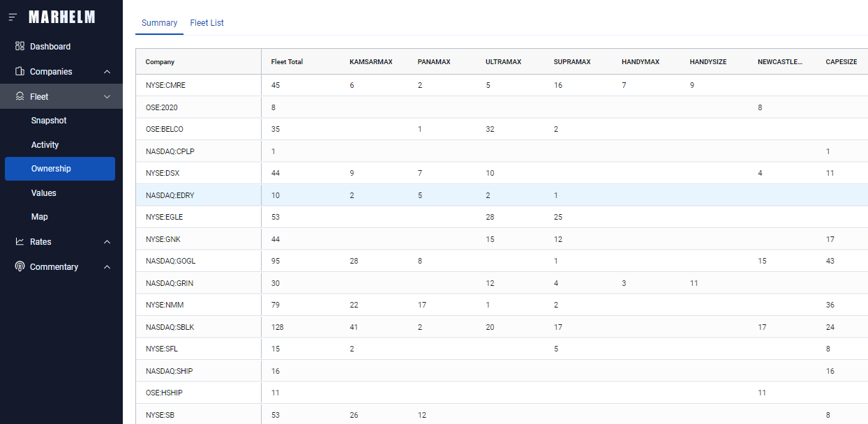This screenshot has height=424, width=868.
Task: Select the OSE:2020 company cell
Action: point(198,107)
